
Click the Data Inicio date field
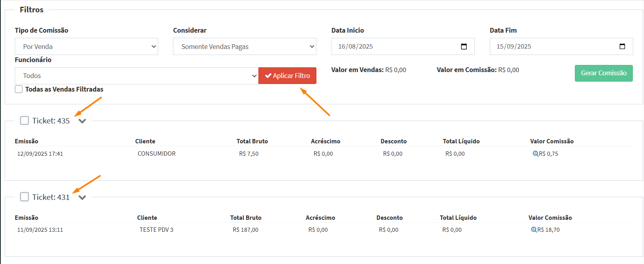(x=394, y=47)
